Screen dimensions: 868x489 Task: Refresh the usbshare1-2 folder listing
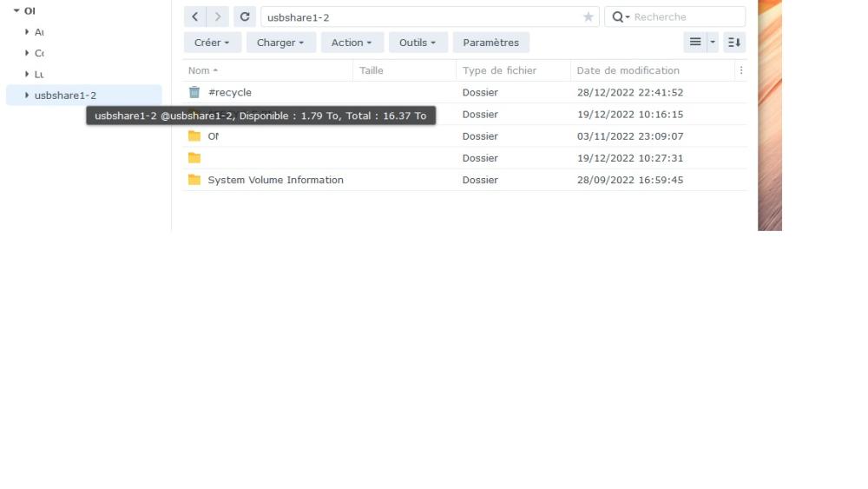(x=245, y=17)
